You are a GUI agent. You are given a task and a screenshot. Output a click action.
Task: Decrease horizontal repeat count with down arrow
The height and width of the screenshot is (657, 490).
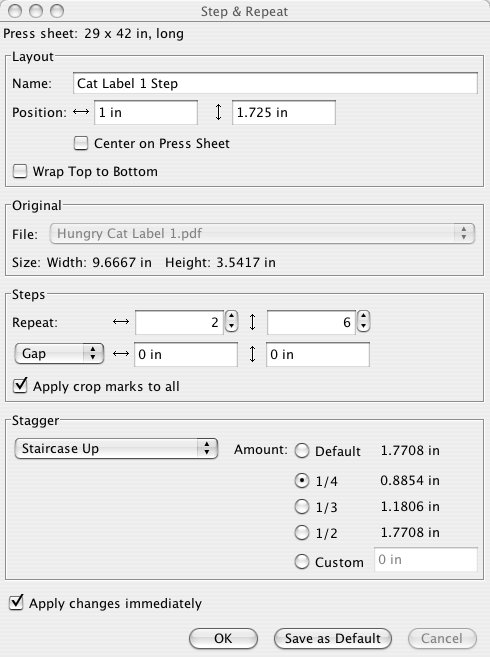(231, 327)
